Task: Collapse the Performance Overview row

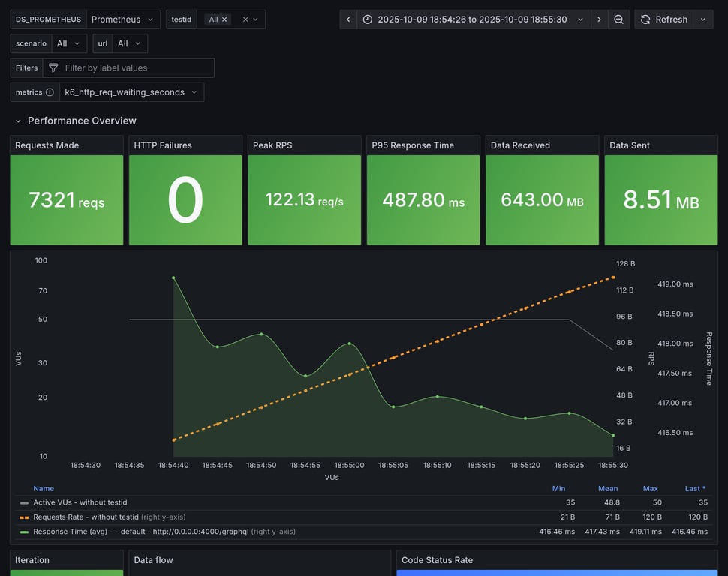Action: click(19, 121)
